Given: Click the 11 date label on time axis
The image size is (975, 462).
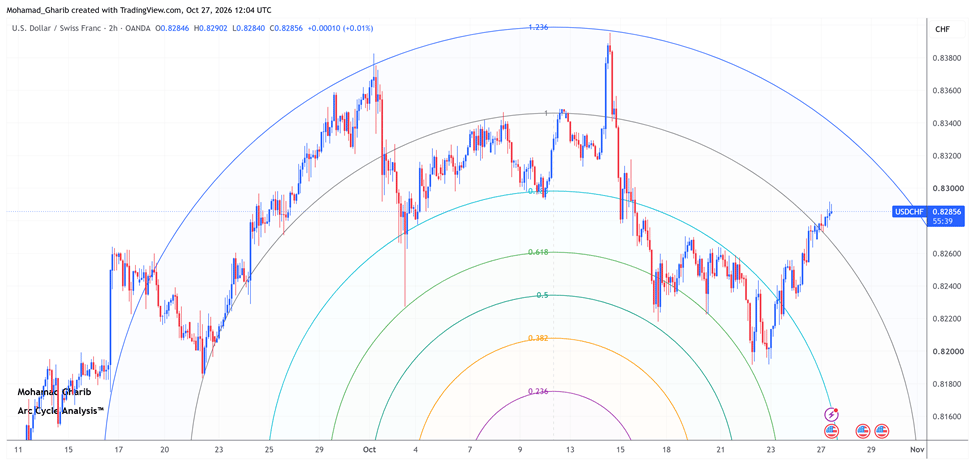Looking at the screenshot, I should 19,450.
